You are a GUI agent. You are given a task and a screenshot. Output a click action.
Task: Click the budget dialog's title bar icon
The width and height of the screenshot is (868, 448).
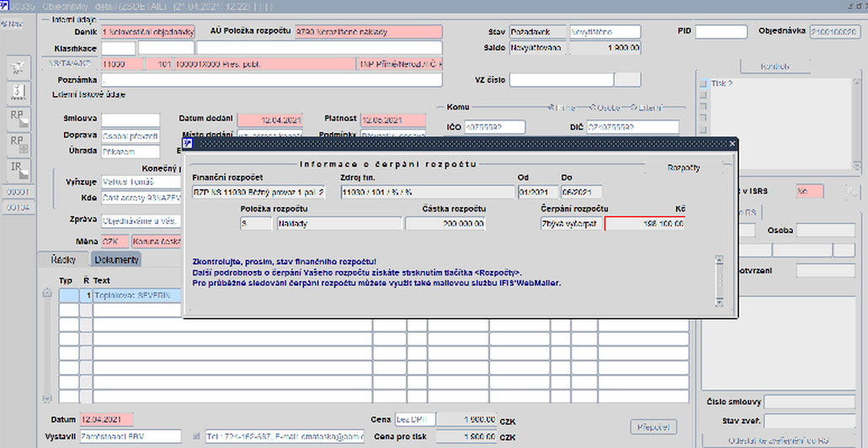[189, 143]
